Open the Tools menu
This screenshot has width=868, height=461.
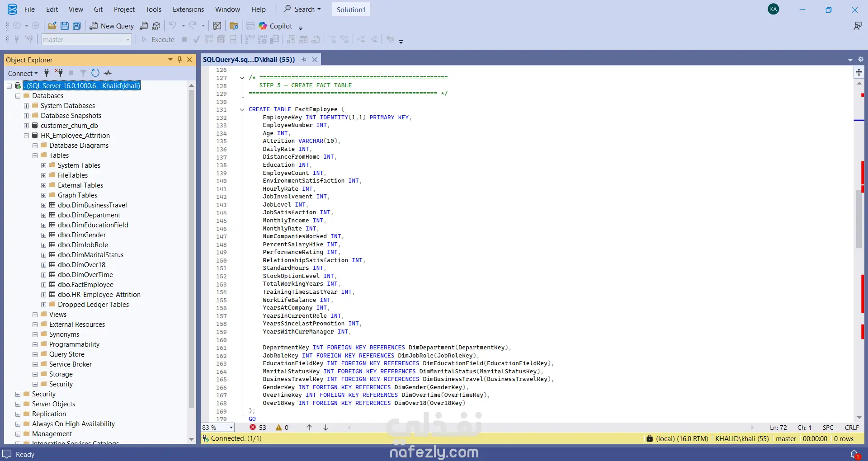153,9
